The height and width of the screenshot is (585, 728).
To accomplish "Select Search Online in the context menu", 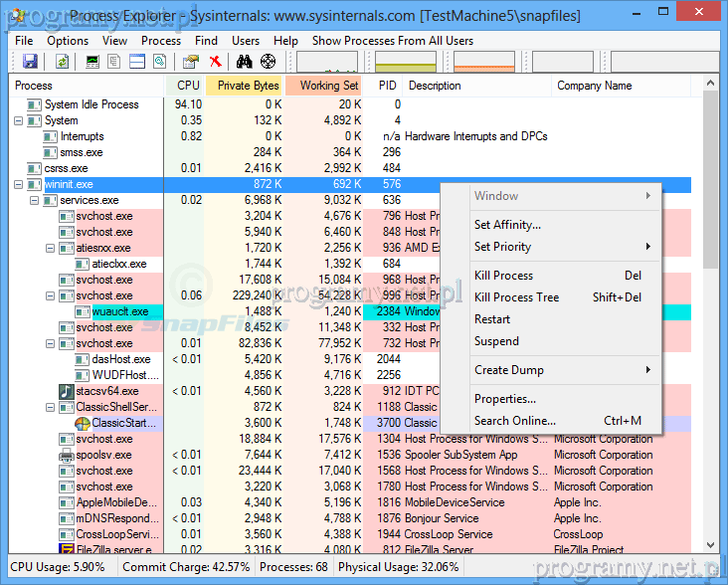I will click(515, 421).
